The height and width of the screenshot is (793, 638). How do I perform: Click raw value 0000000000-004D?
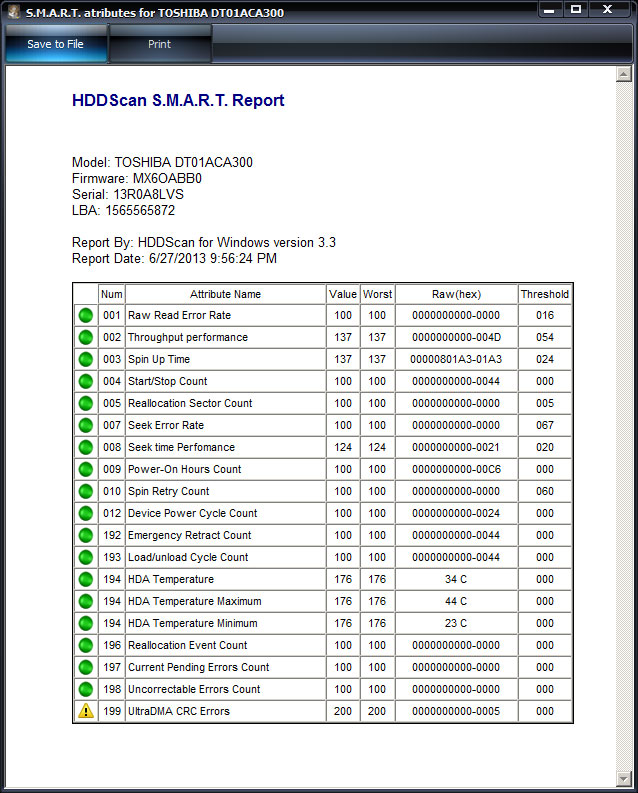point(456,337)
